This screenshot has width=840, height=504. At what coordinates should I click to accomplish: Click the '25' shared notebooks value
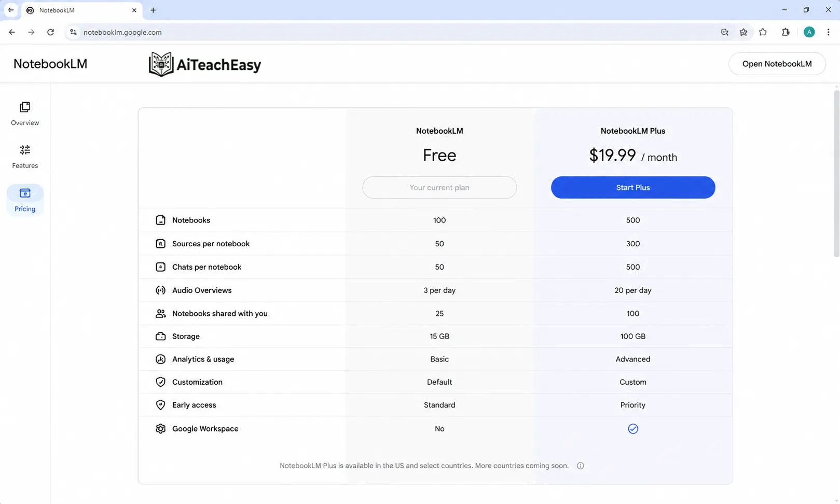click(439, 314)
